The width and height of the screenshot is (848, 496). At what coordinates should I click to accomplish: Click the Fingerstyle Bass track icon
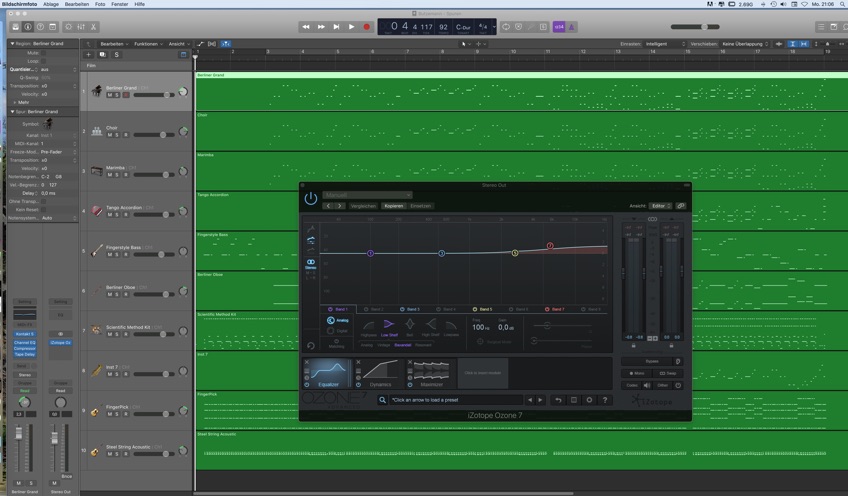(x=97, y=250)
